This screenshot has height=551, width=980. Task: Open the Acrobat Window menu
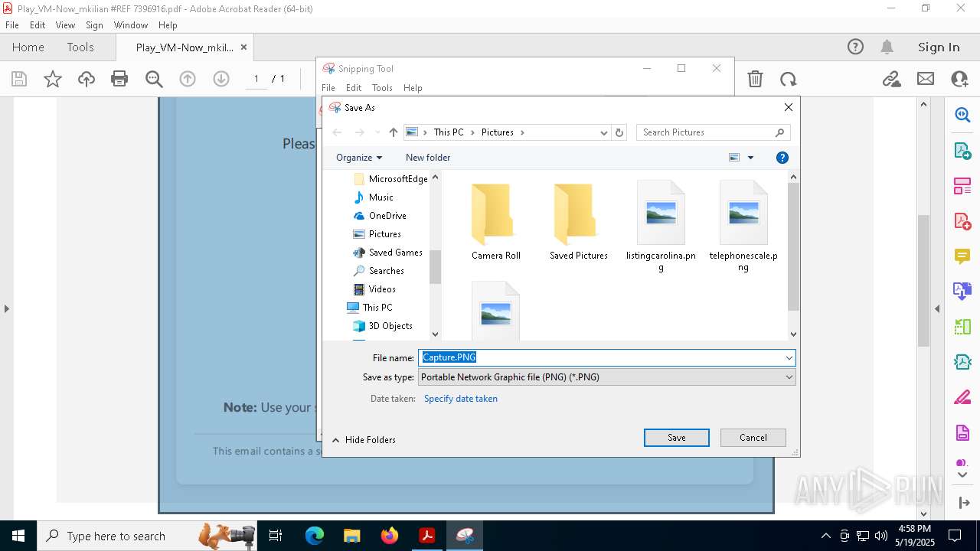(131, 25)
